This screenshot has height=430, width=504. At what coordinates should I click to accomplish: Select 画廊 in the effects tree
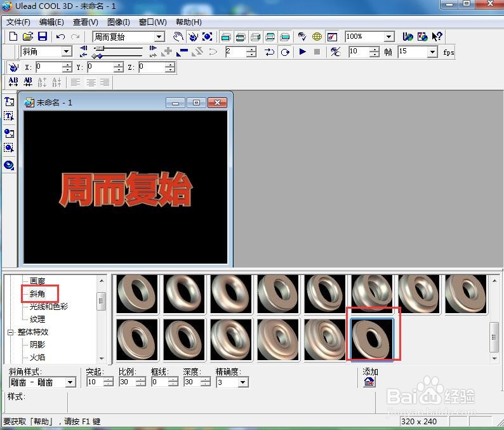point(37,281)
